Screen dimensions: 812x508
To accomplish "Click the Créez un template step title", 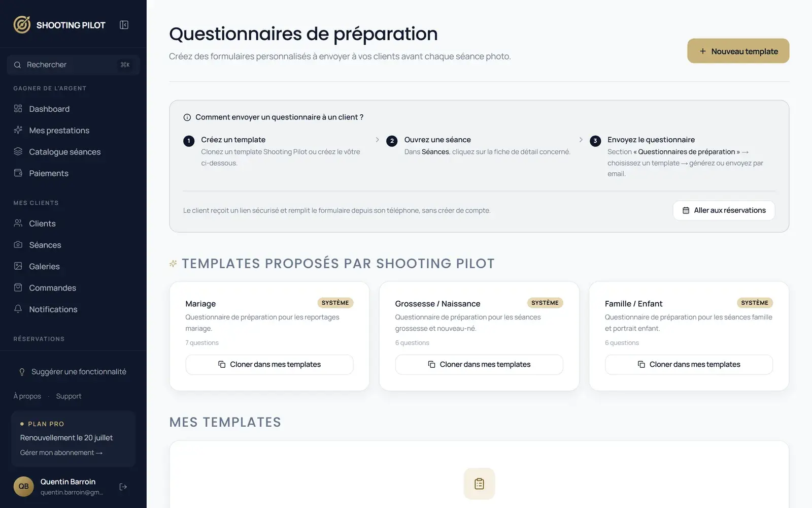I will [233, 140].
